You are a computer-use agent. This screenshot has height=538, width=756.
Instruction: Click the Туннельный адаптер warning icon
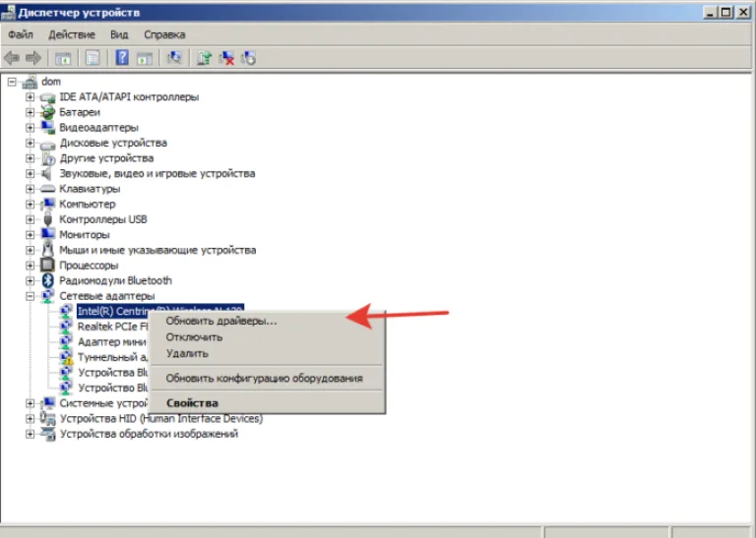click(66, 357)
